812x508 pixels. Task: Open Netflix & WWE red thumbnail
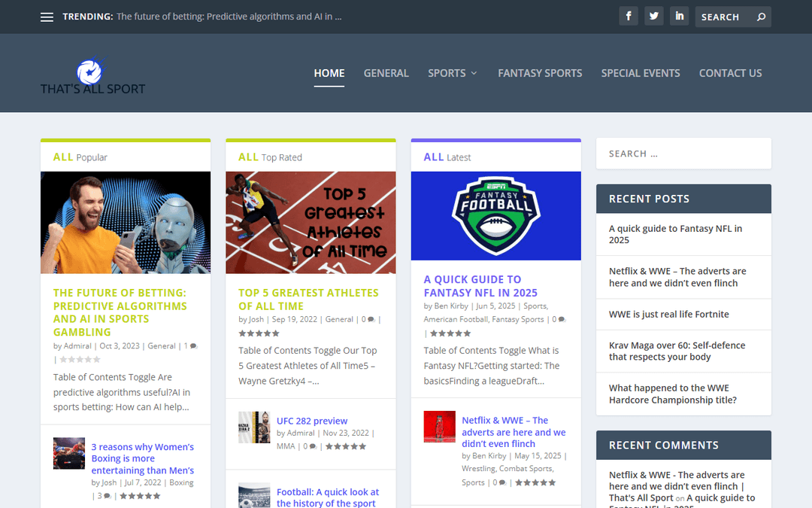[x=440, y=427]
